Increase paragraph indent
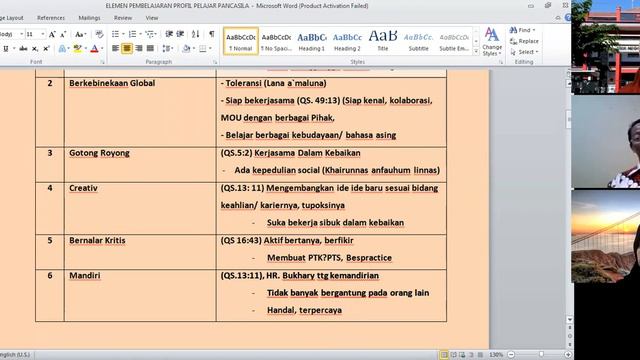640x360 pixels. (x=180, y=34)
